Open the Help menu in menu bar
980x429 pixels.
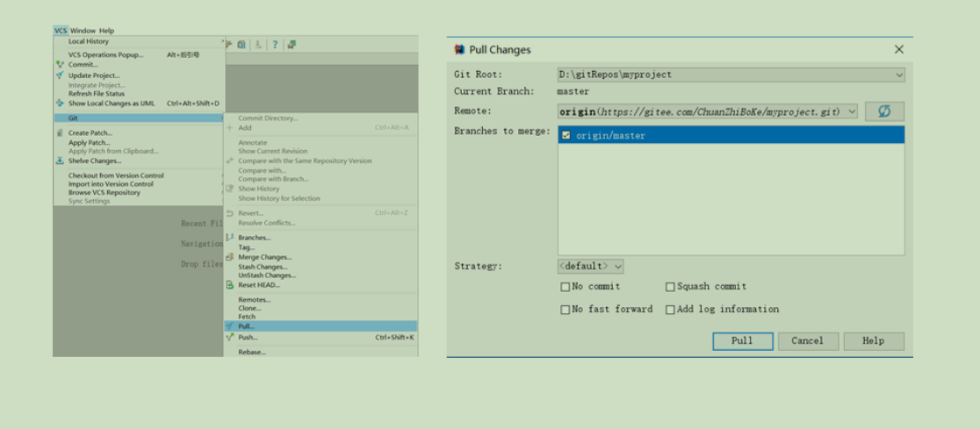[x=107, y=31]
